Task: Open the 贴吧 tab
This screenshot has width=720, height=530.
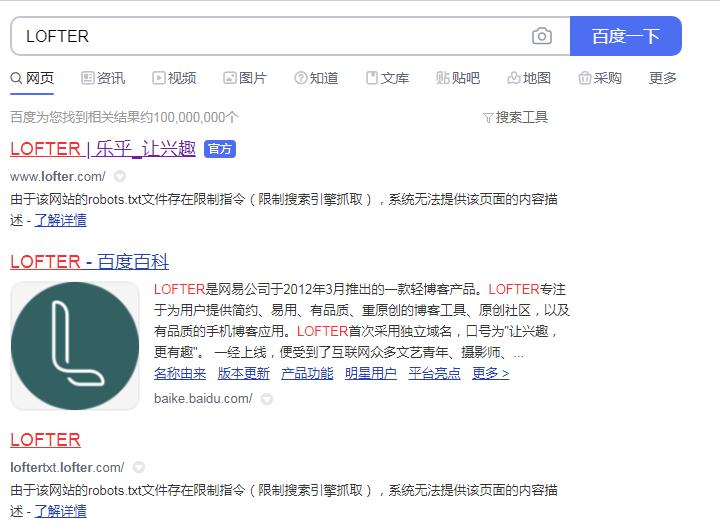Action: coord(458,78)
